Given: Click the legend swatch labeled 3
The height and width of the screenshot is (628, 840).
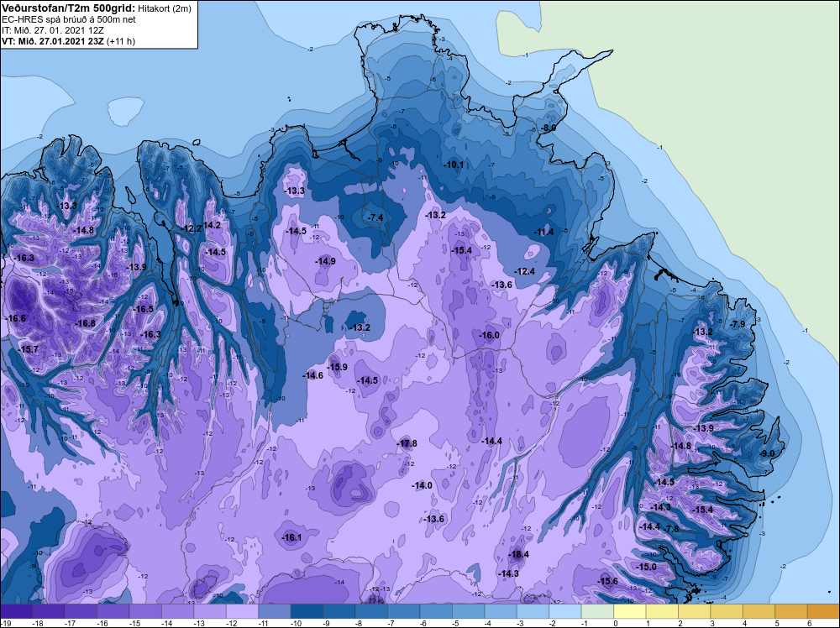Looking at the screenshot, I should pyautogui.click(x=727, y=611).
